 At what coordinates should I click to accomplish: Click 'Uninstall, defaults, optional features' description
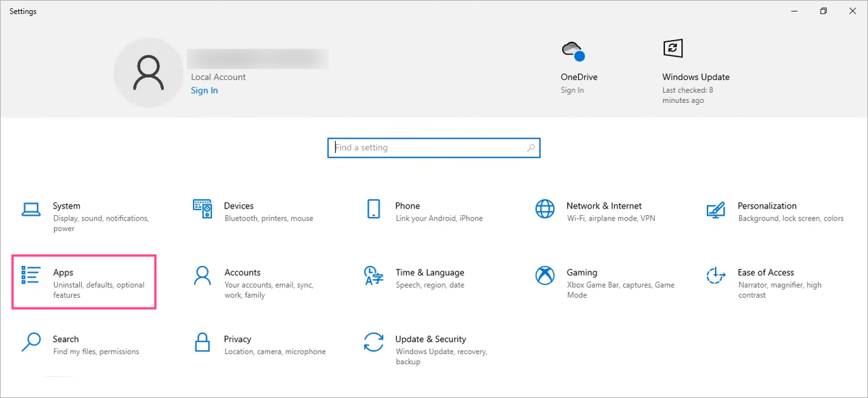(x=99, y=290)
